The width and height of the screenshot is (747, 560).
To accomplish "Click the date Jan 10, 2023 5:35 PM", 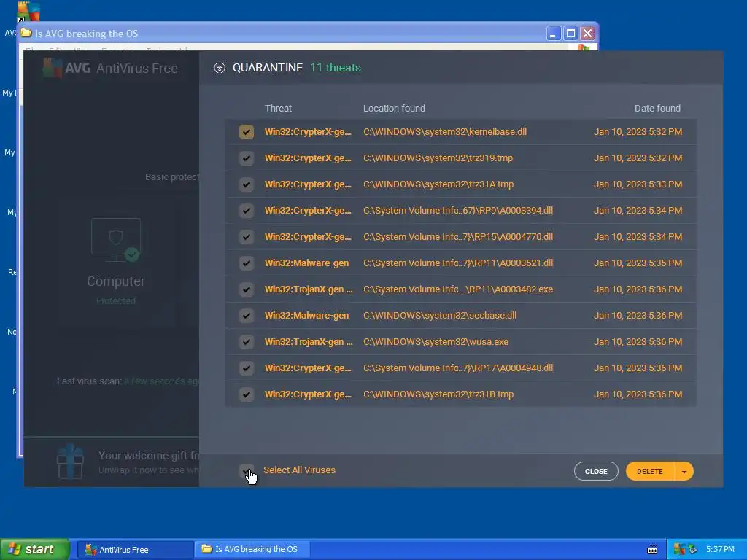I will (638, 262).
